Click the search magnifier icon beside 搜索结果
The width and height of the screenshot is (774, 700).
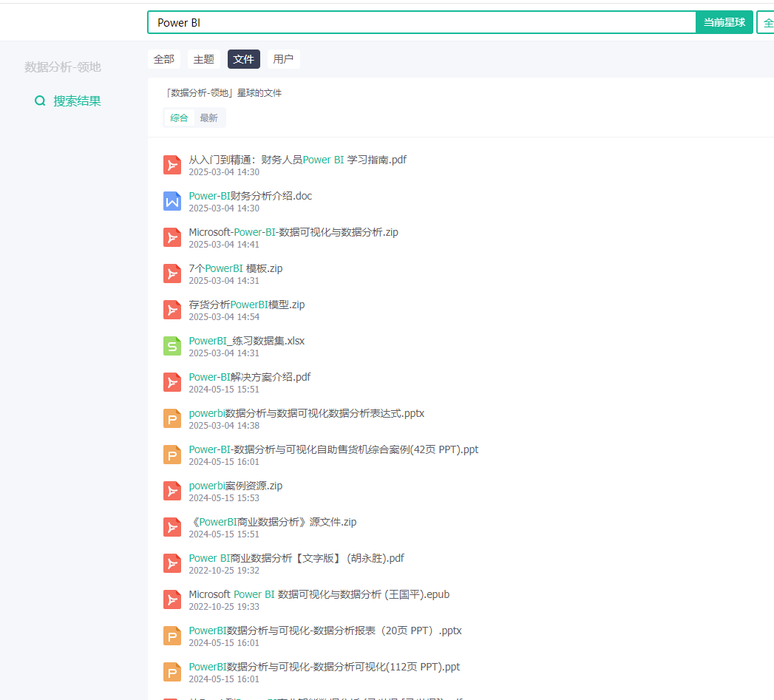tap(40, 101)
